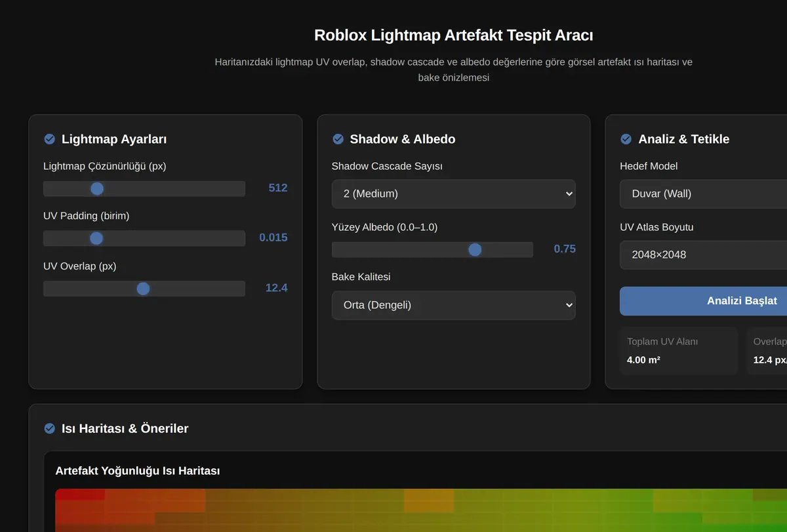The image size is (787, 532).
Task: Click the Artefakt Yoğunluğu Isı Haritası heatmap
Action: (421, 510)
